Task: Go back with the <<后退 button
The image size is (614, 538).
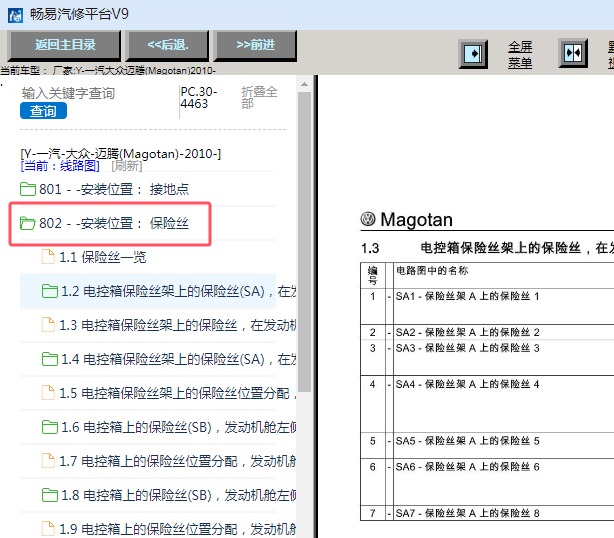Action: (x=168, y=45)
